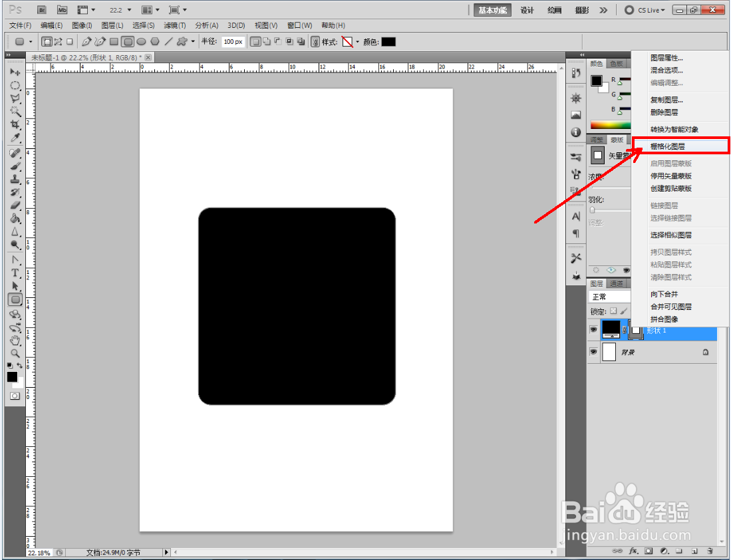Select the Paint Bucket tool
Screen dimensions: 731x560
coord(15,218)
